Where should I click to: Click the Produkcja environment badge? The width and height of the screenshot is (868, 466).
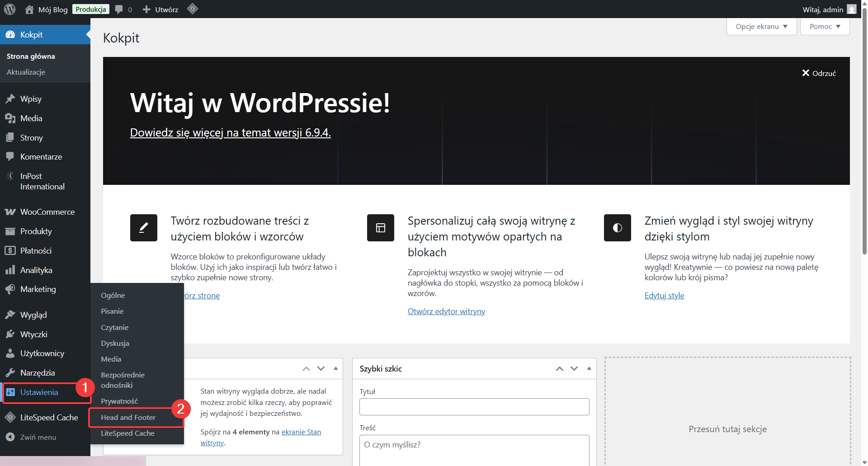click(91, 9)
